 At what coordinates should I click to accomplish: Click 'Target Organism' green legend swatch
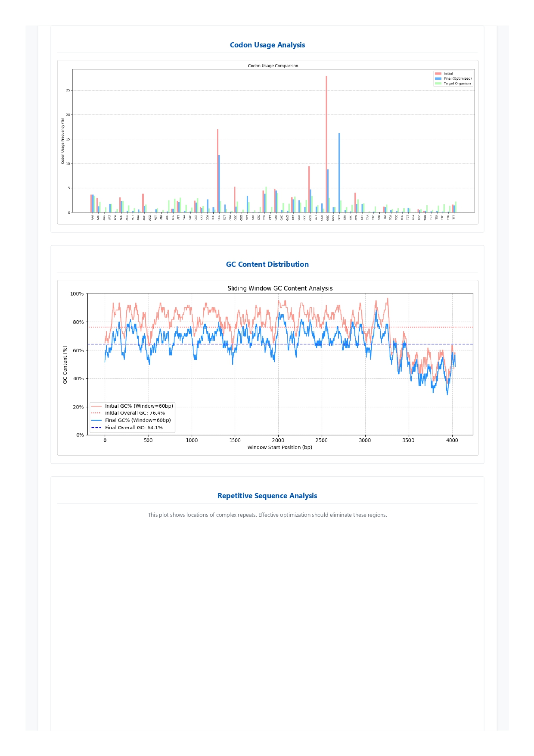438,84
